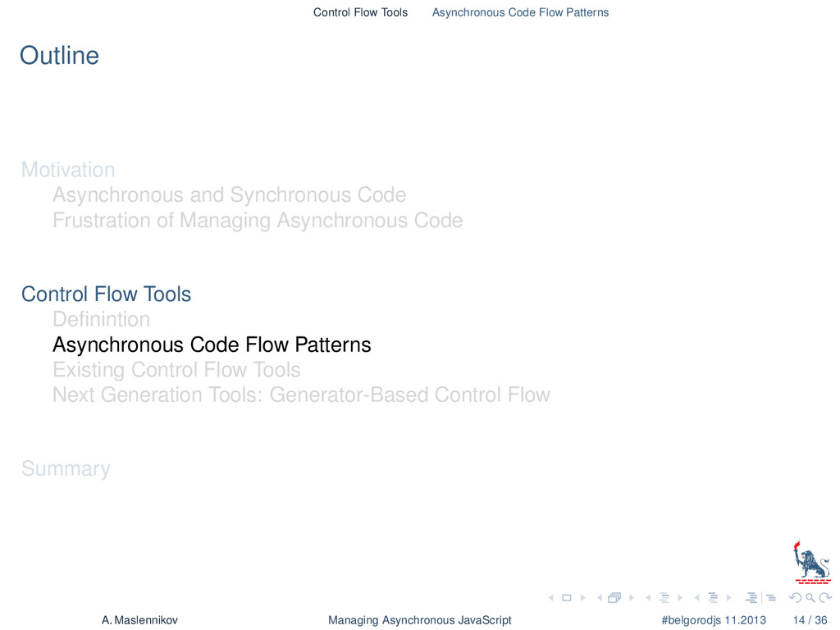Image resolution: width=840 pixels, height=630 pixels.
Task: Go to Frustration of Managing Asynchronous Code
Action: 258,220
